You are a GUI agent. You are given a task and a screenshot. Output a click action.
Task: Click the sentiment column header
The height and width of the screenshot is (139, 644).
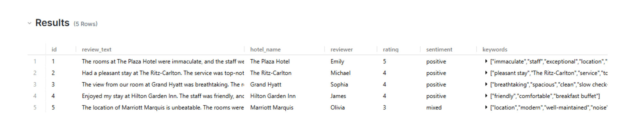point(439,49)
